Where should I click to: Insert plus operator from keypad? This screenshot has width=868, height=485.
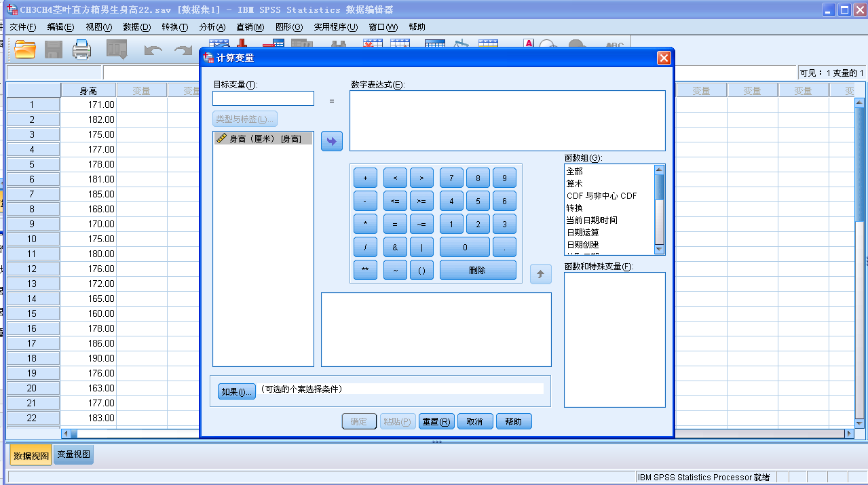click(365, 178)
